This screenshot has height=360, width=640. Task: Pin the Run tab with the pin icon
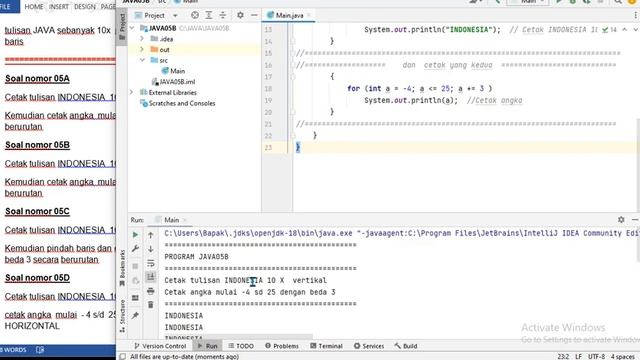click(x=136, y=315)
